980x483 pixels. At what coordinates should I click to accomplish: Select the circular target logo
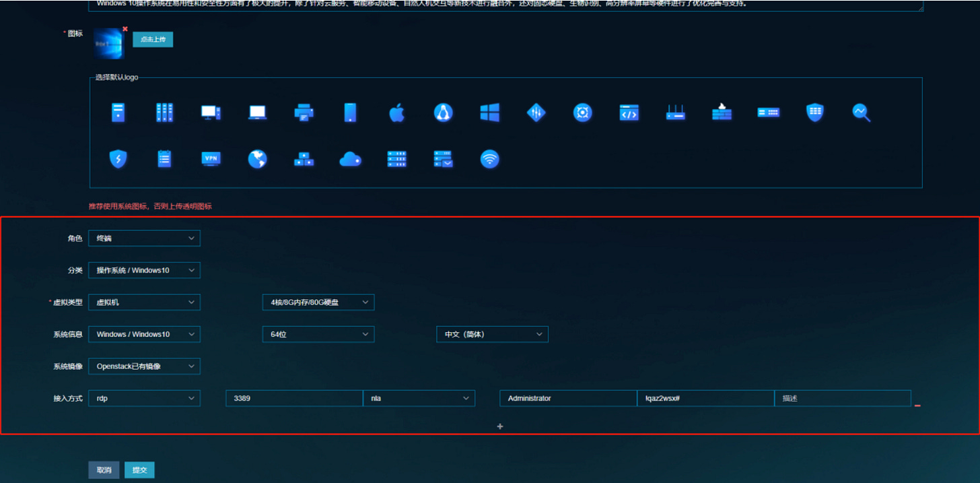pyautogui.click(x=583, y=112)
